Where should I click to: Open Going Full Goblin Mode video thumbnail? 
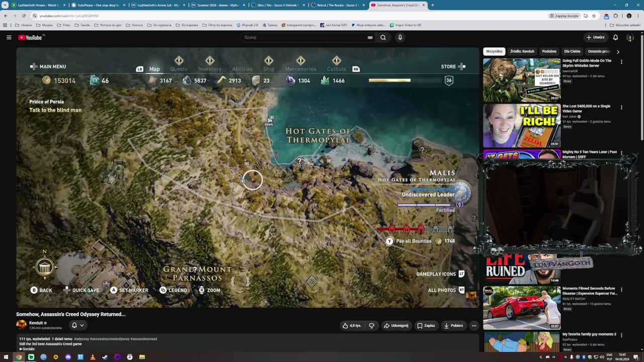522,80
